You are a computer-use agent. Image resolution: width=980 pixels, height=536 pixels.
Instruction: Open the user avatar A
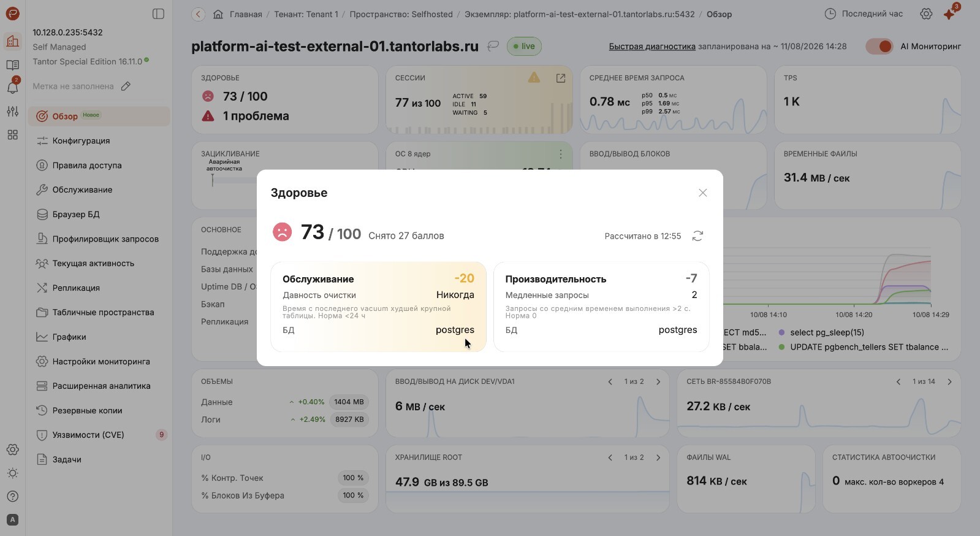(x=12, y=519)
